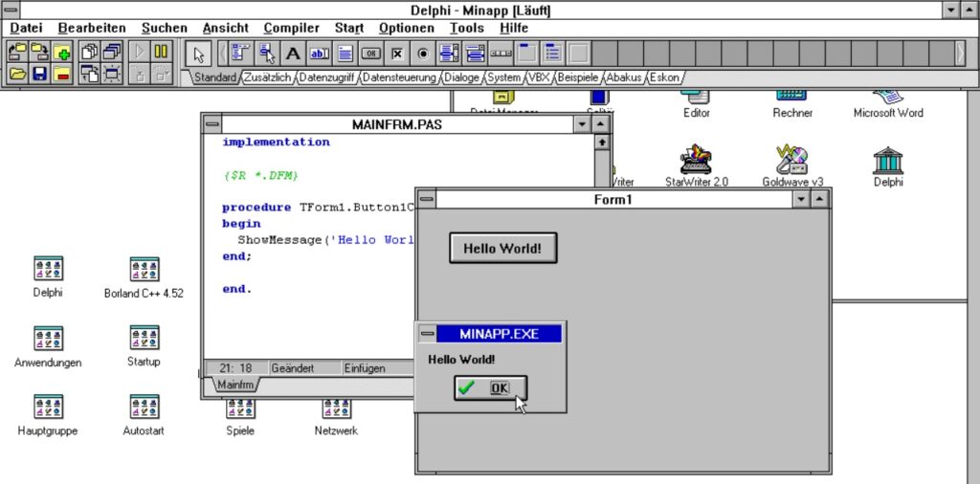980x484 pixels.
Task: Switch to the Dialoge palette tab
Action: point(461,77)
